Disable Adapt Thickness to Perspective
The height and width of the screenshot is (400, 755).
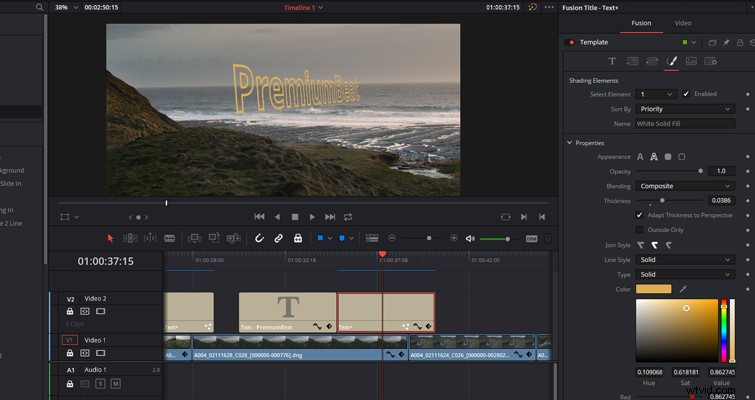[639, 215]
